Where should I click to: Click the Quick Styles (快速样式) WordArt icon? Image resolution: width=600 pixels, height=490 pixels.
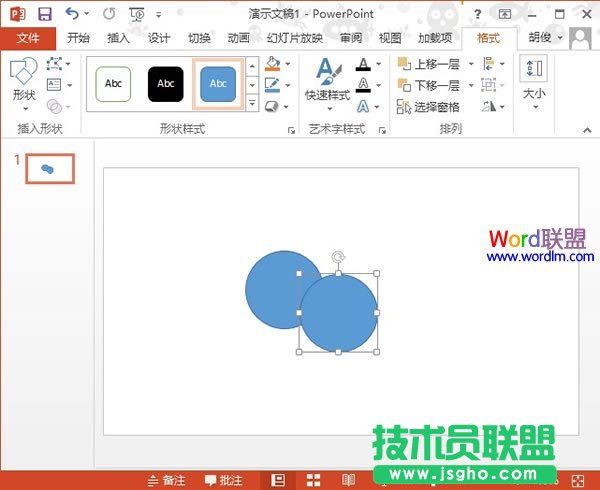pos(327,80)
